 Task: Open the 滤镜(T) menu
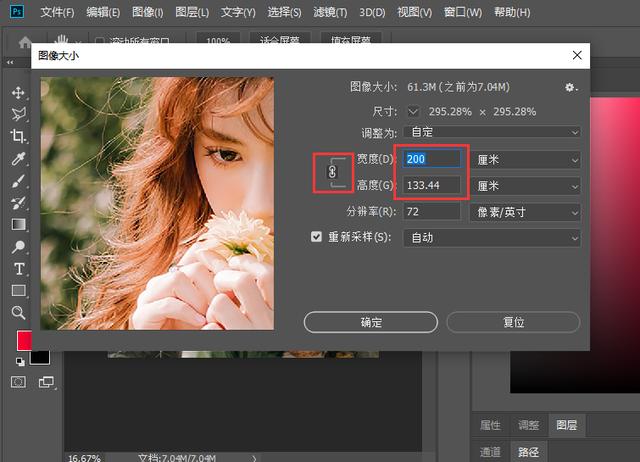pos(329,13)
